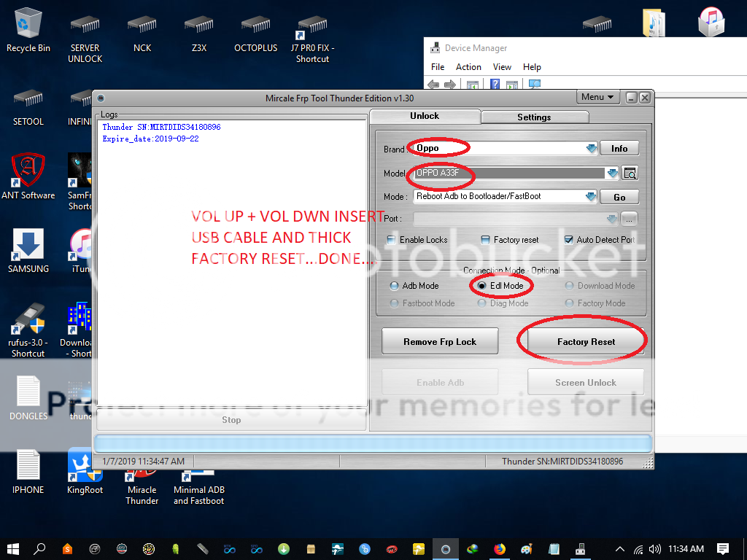Open the KingRoot desktop icon
This screenshot has width=747, height=560.
(85, 470)
